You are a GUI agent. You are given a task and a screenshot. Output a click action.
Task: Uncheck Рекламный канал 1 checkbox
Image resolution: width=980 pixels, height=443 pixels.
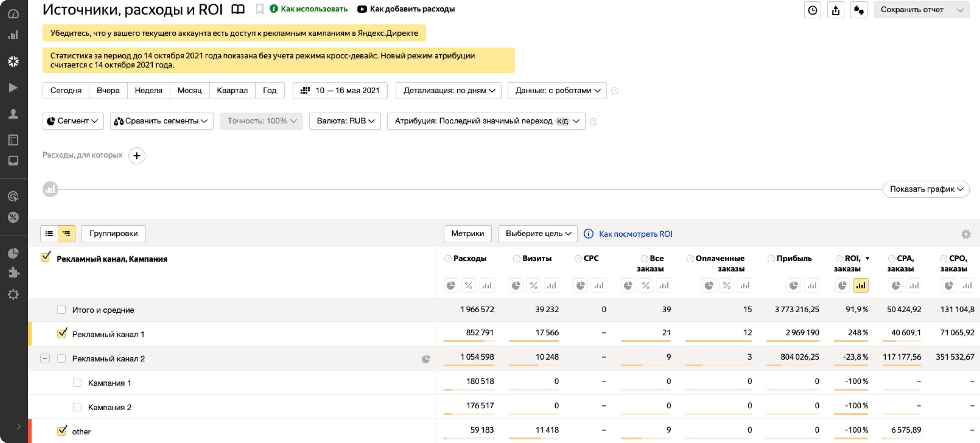pyautogui.click(x=62, y=333)
